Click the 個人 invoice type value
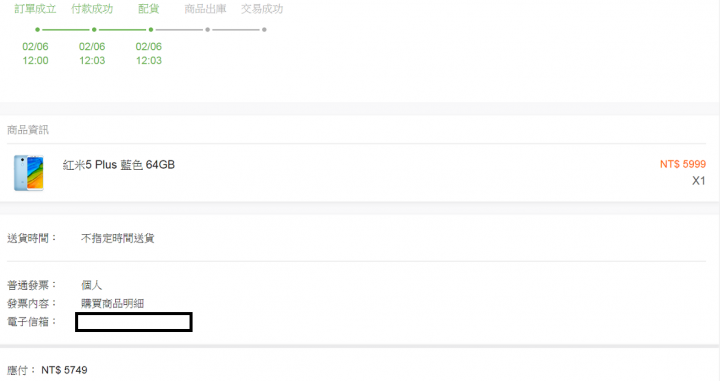 coord(91,285)
